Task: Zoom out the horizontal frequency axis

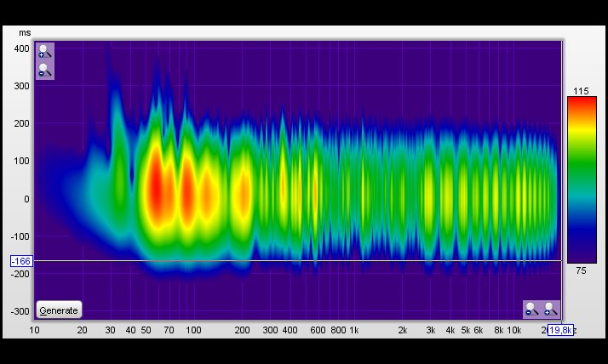Action: click(x=532, y=309)
